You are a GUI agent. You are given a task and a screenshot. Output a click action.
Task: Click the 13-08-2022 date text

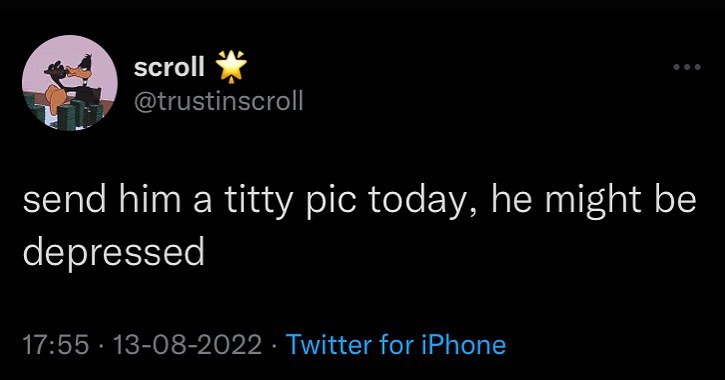(x=188, y=345)
